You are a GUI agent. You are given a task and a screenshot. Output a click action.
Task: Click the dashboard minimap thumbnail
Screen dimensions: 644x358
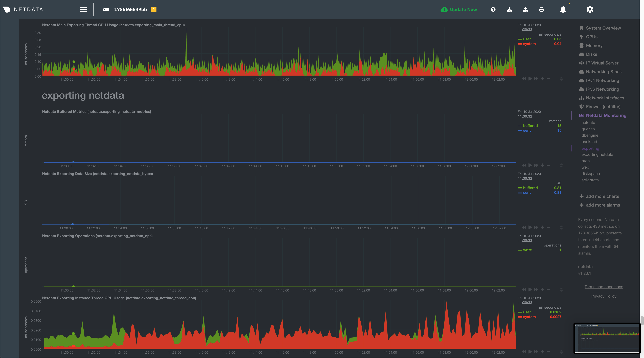[x=607, y=338]
